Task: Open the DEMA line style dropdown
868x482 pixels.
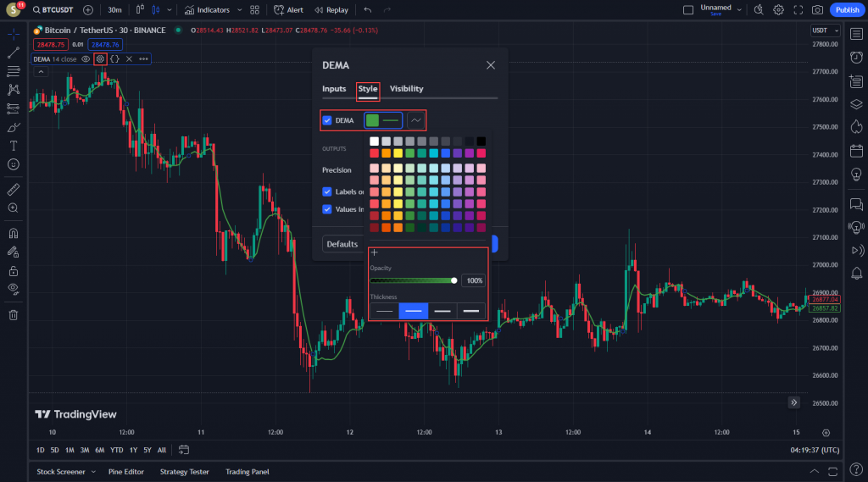Action: tap(415, 120)
